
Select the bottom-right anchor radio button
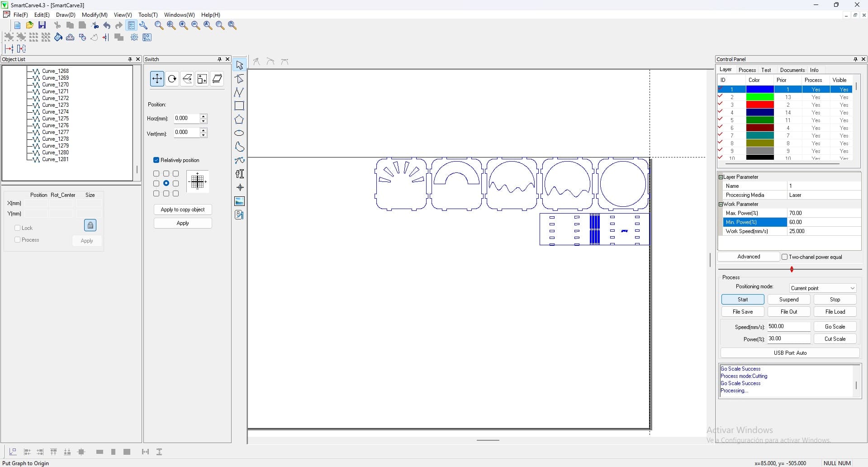pyautogui.click(x=176, y=193)
